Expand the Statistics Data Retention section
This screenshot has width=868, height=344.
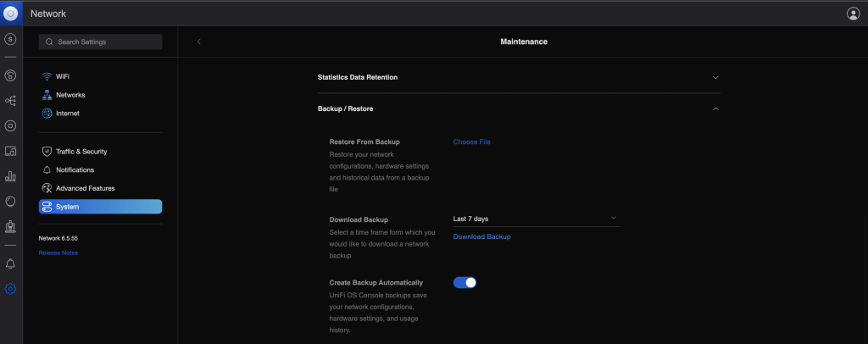point(715,77)
